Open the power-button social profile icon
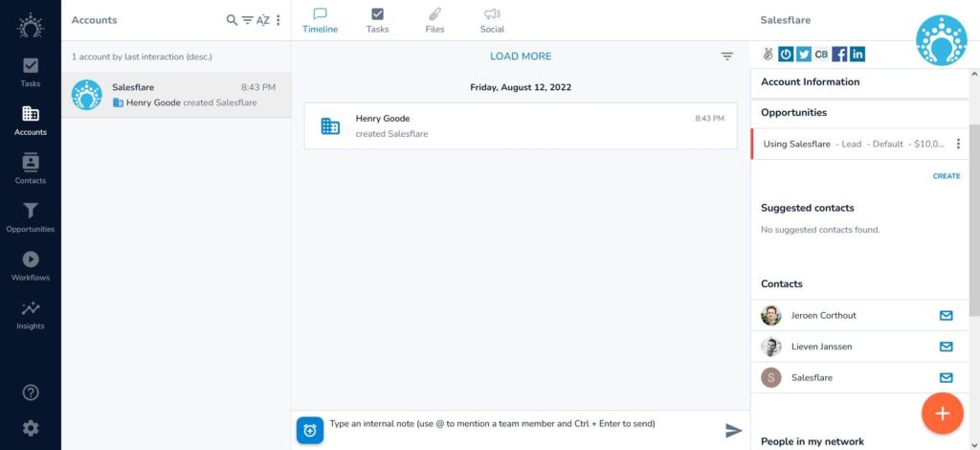This screenshot has width=980, height=450. click(787, 55)
